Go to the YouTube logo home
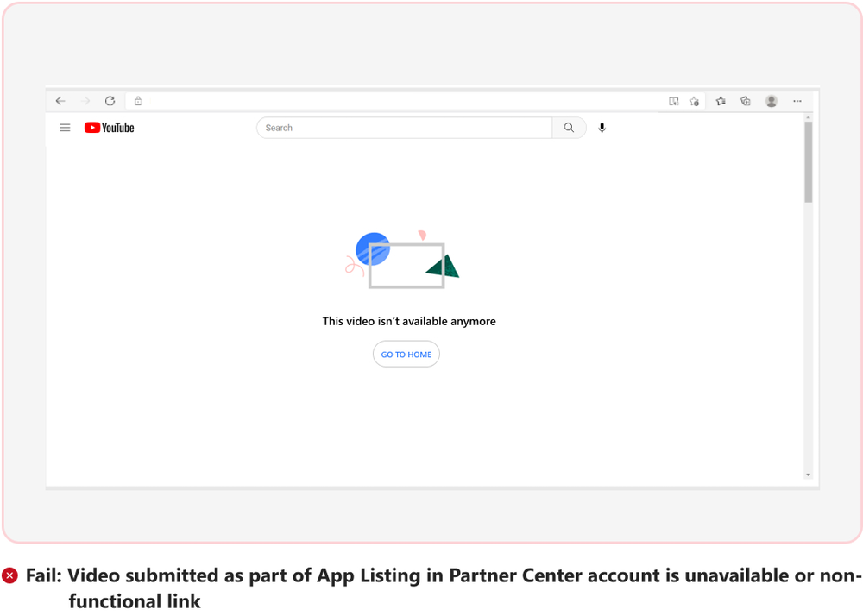 (110, 128)
